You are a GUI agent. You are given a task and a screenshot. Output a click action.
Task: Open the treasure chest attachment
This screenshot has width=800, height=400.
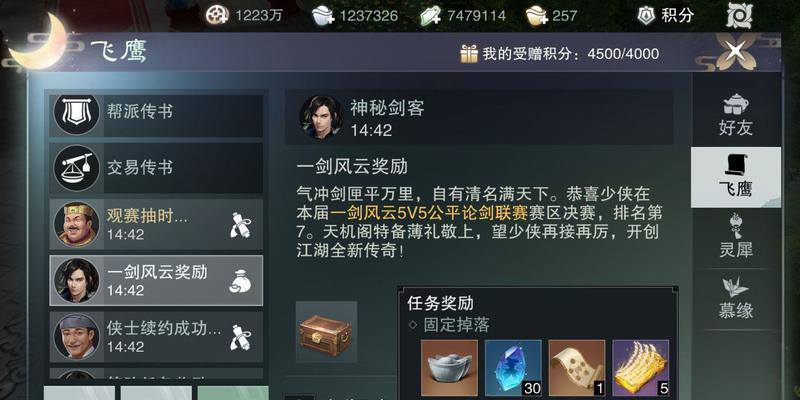326,332
